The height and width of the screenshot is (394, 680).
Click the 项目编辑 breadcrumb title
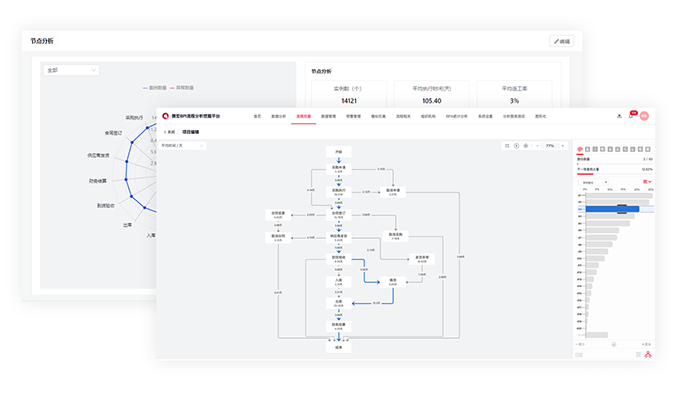click(x=190, y=132)
